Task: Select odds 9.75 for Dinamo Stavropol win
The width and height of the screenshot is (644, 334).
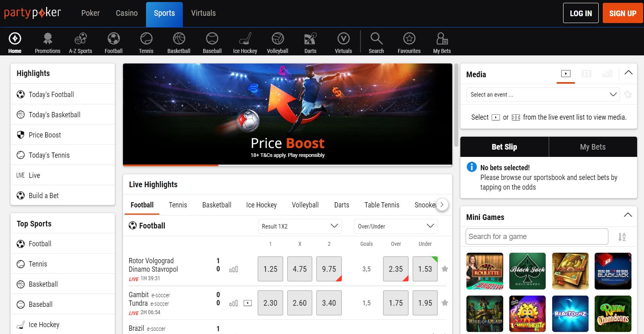Action: (329, 269)
